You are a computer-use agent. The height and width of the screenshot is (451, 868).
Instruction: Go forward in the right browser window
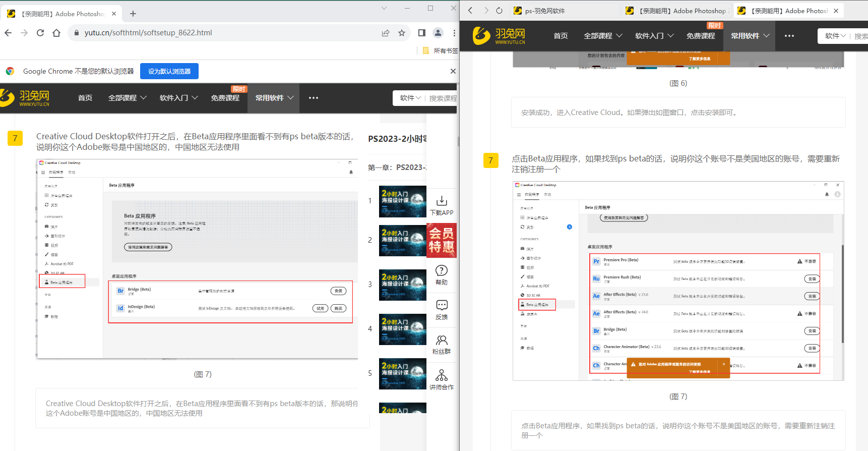(x=486, y=11)
